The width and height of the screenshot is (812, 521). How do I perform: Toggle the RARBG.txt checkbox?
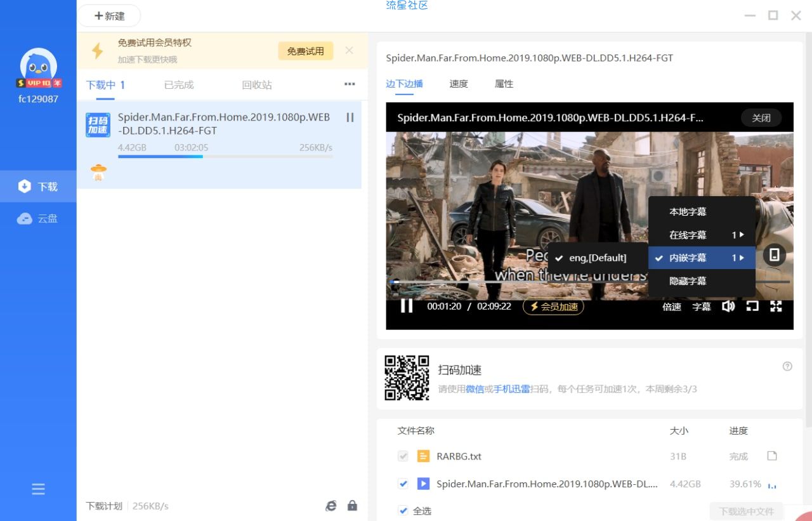[x=403, y=456]
